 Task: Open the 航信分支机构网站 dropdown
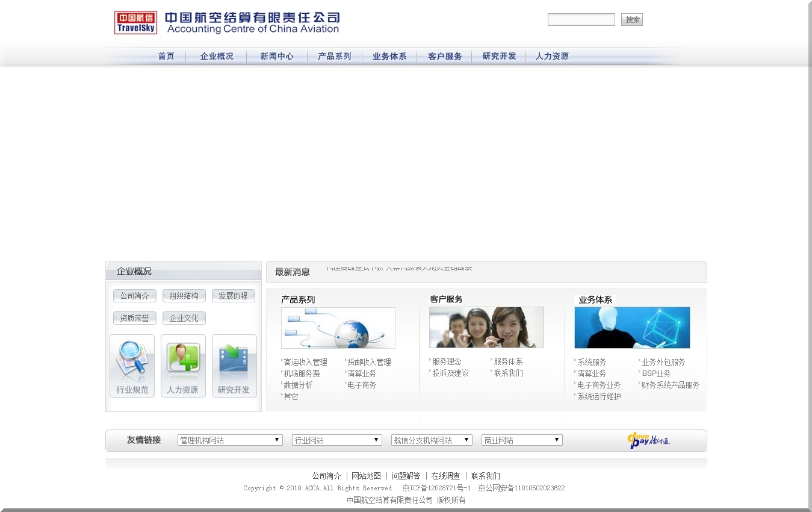tap(432, 440)
